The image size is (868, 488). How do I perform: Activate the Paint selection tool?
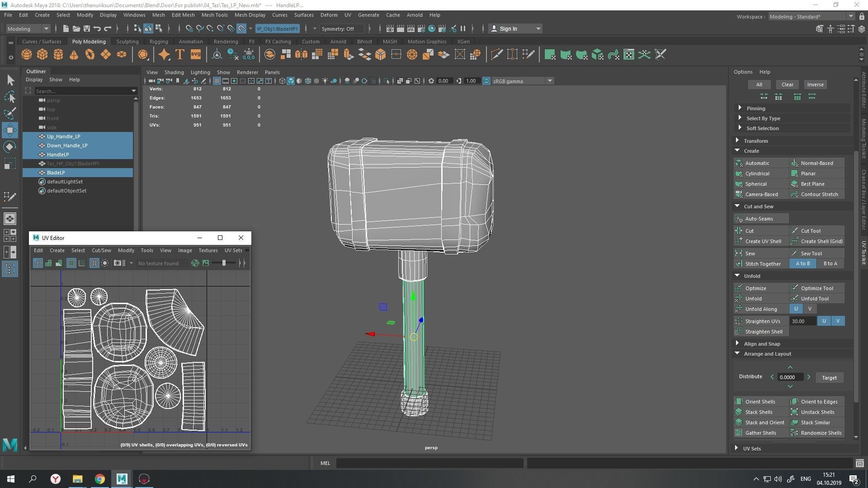(10, 113)
